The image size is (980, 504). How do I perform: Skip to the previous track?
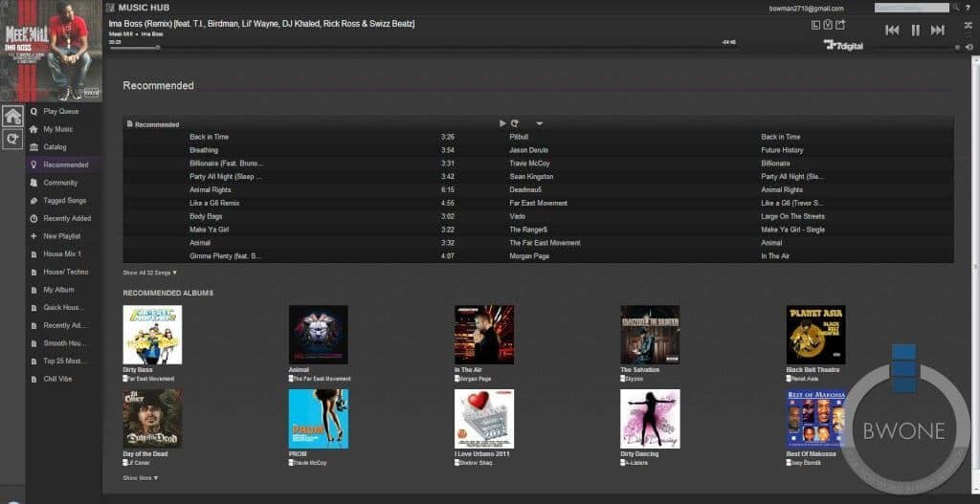(893, 30)
